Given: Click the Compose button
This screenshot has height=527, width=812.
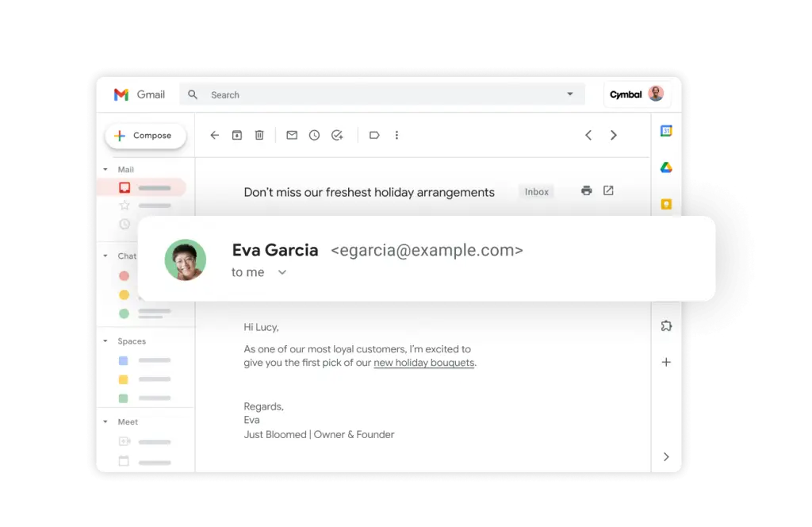Looking at the screenshot, I should coord(146,135).
